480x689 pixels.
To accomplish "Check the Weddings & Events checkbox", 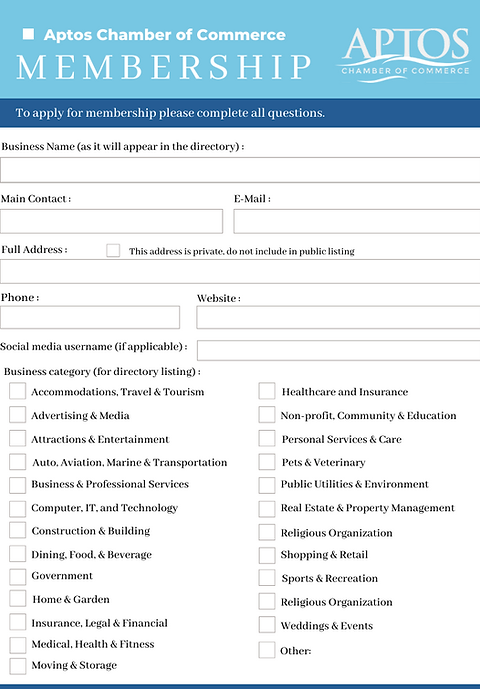I will pos(267,624).
